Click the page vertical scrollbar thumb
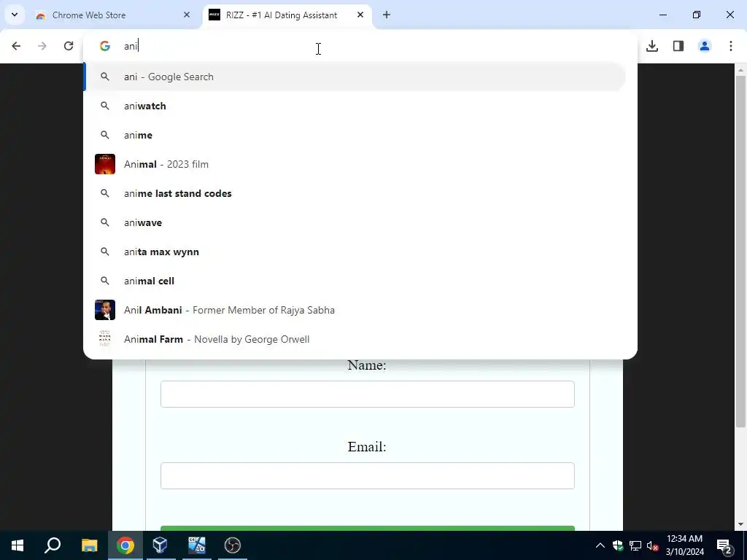This screenshot has width=747, height=560. [740, 250]
